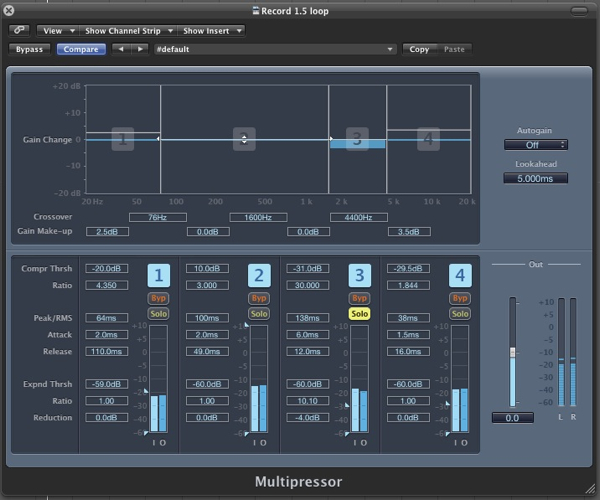Screen dimensions: 600x500
Task: Click the Lookahead 5.000ms field
Action: click(535, 178)
